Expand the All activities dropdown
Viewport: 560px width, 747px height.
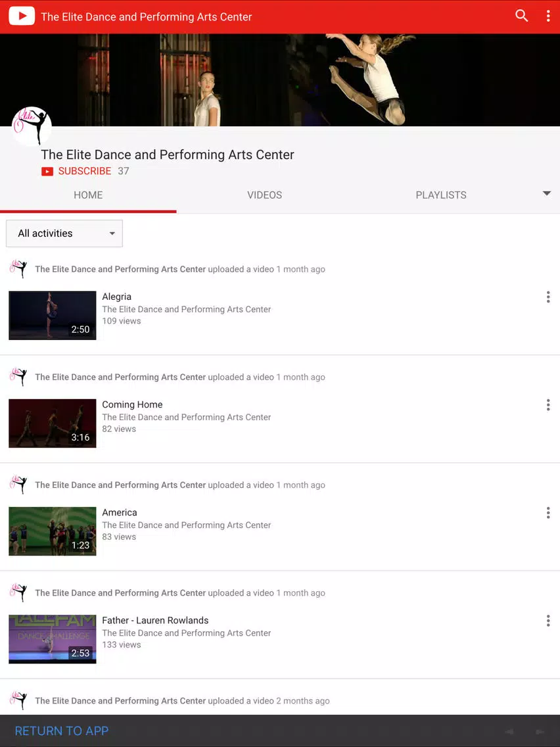point(64,233)
